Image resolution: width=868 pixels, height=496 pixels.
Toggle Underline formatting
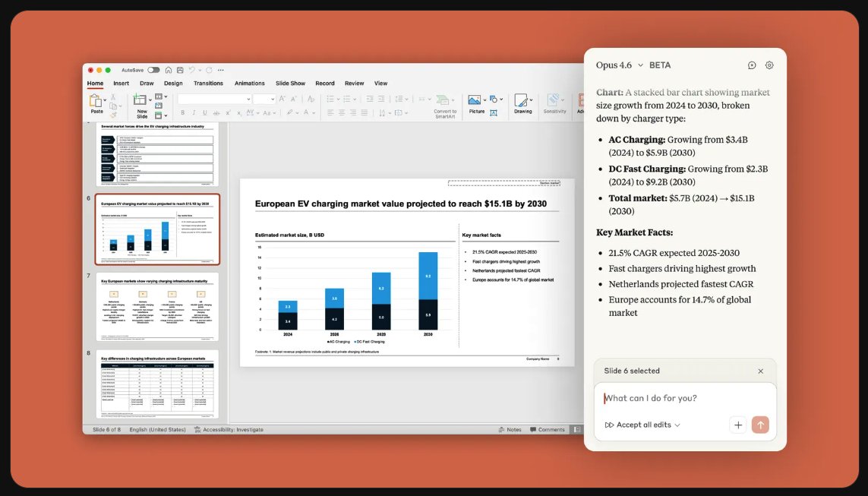click(205, 112)
